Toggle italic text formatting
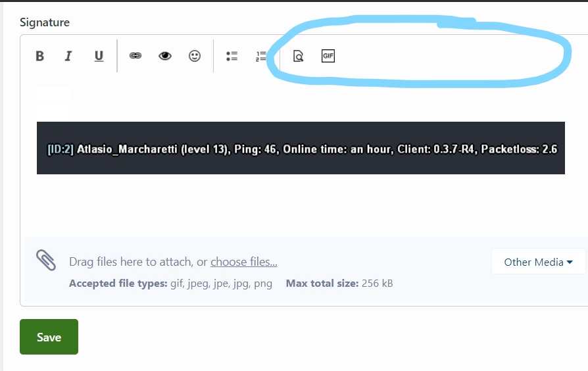 pos(68,56)
